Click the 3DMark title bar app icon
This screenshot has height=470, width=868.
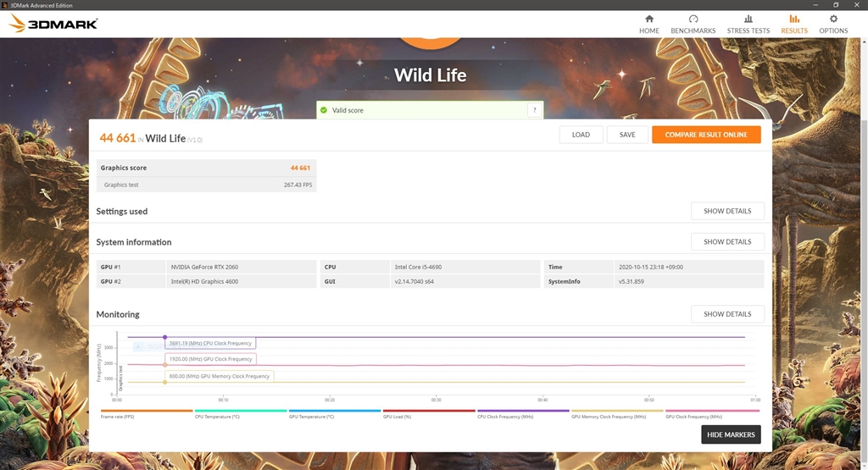point(5,5)
